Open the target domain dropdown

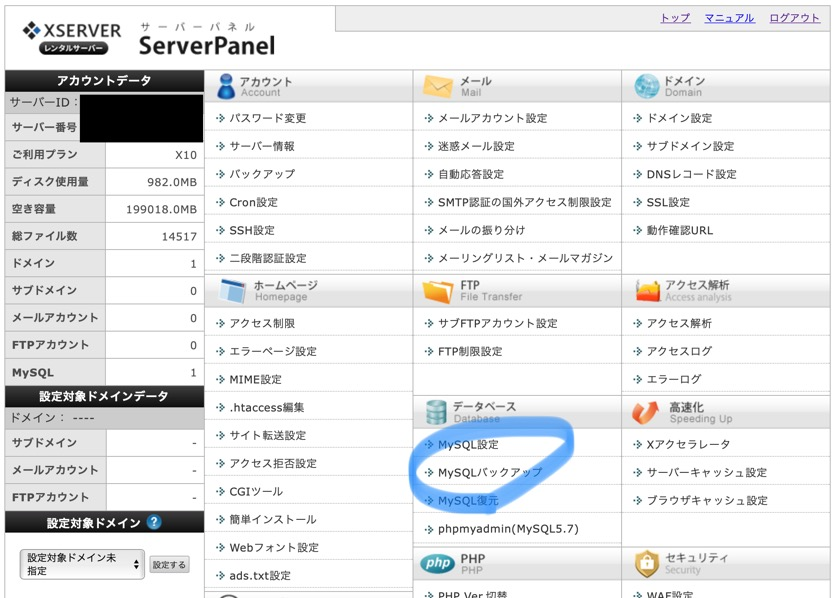tap(82, 564)
